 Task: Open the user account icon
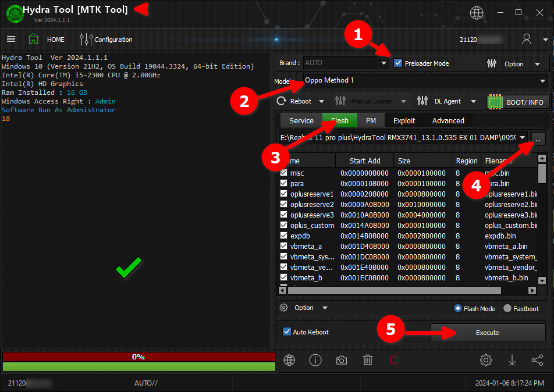click(x=527, y=39)
